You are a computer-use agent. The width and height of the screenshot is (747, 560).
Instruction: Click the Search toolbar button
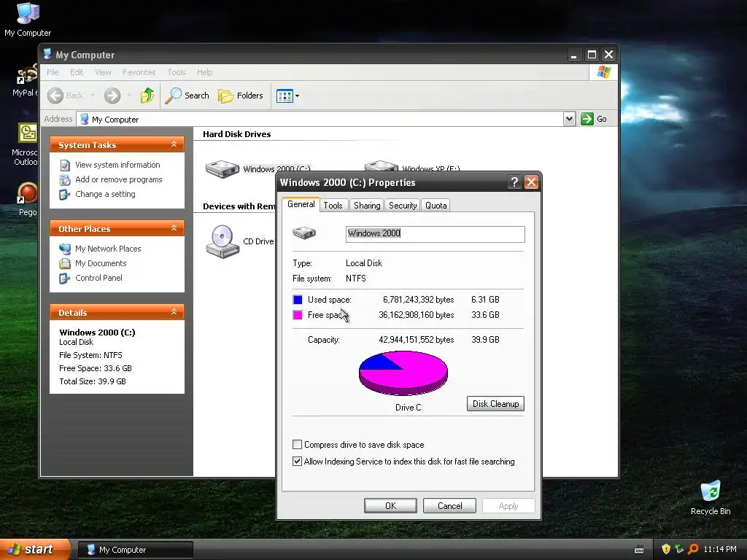[187, 96]
